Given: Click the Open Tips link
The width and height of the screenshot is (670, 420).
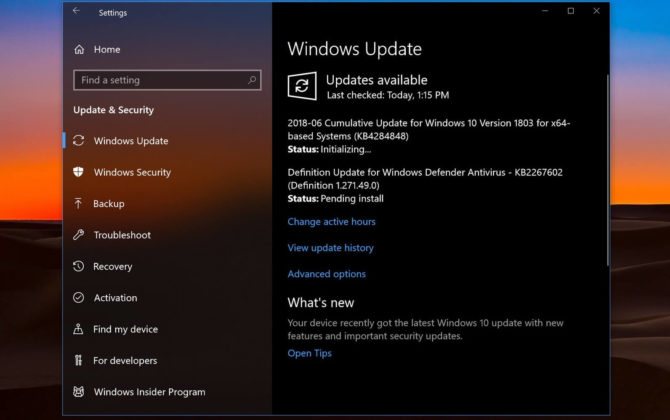Looking at the screenshot, I should [309, 353].
